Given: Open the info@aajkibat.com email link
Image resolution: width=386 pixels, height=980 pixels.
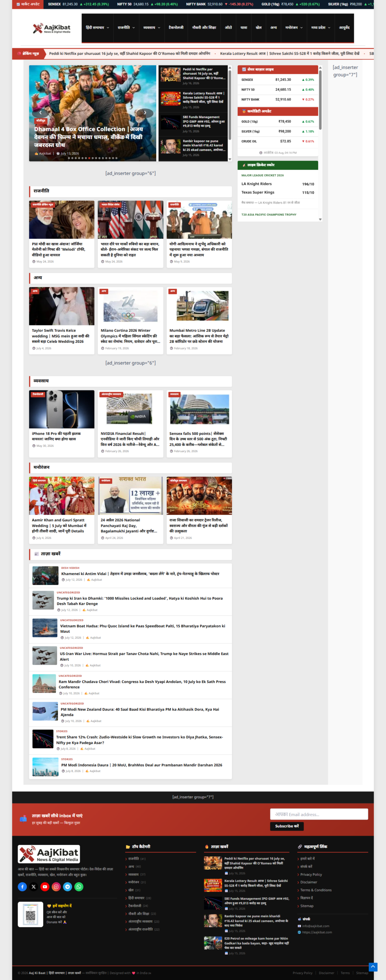Looking at the screenshot, I should (316, 926).
